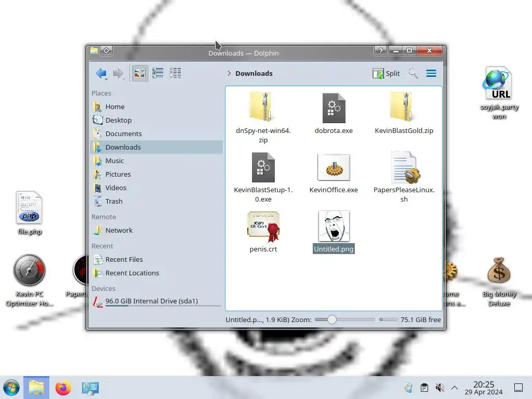Click the grey Forward arrow in Dolphin
The image size is (532, 399).
coord(118,73)
